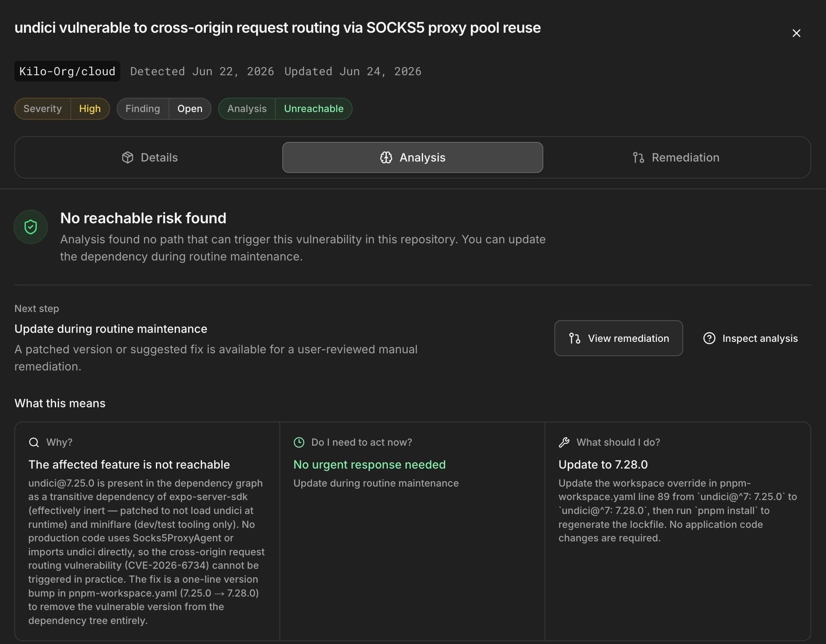Switch to the Details tab
This screenshot has height=644, width=826.
point(150,157)
